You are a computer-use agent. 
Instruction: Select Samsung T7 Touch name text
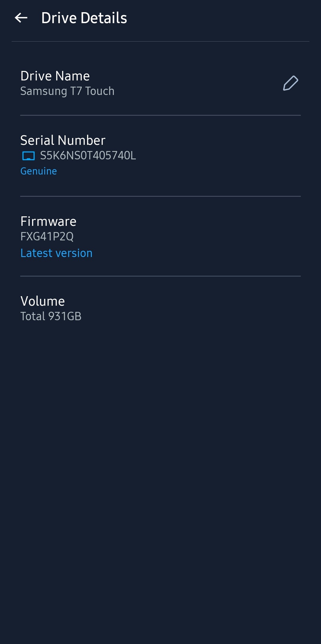[x=67, y=91]
